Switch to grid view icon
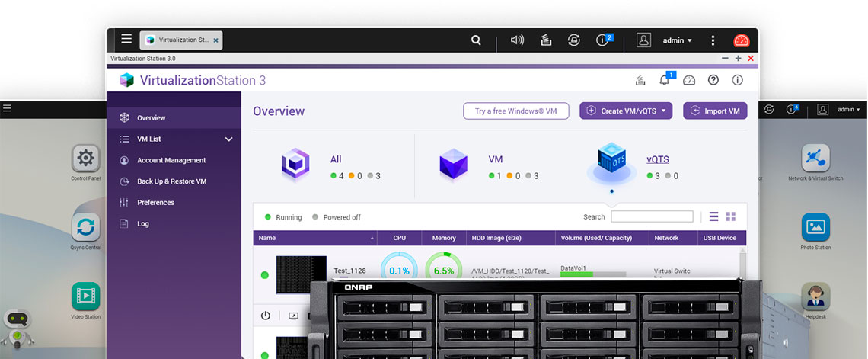The width and height of the screenshot is (868, 359). tap(731, 216)
